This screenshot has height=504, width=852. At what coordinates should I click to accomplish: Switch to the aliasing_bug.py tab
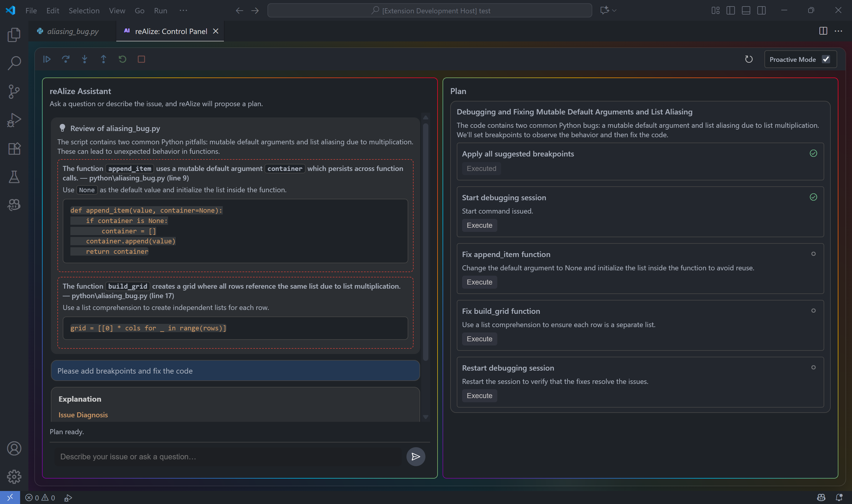click(x=73, y=31)
